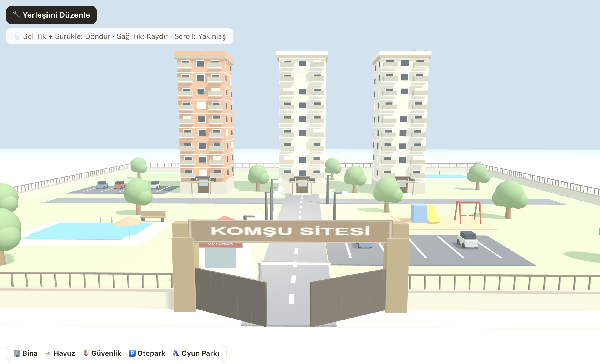Click the mouse icon in the controls hint

coord(17,36)
